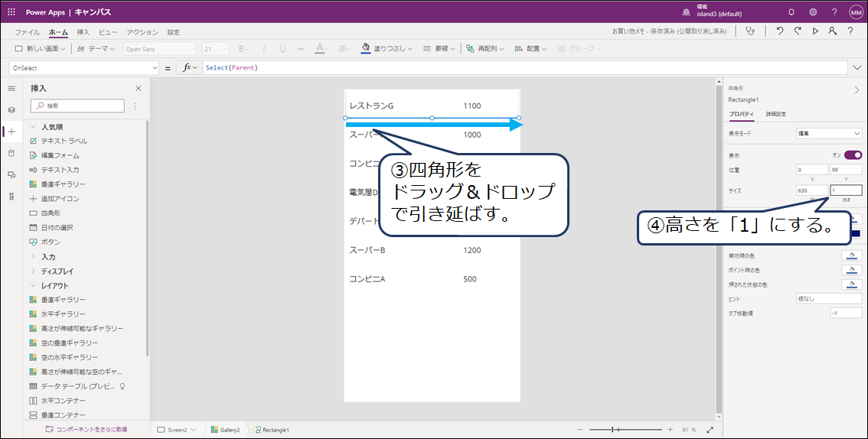Open the tree view layers icon in sidebar

click(x=11, y=110)
